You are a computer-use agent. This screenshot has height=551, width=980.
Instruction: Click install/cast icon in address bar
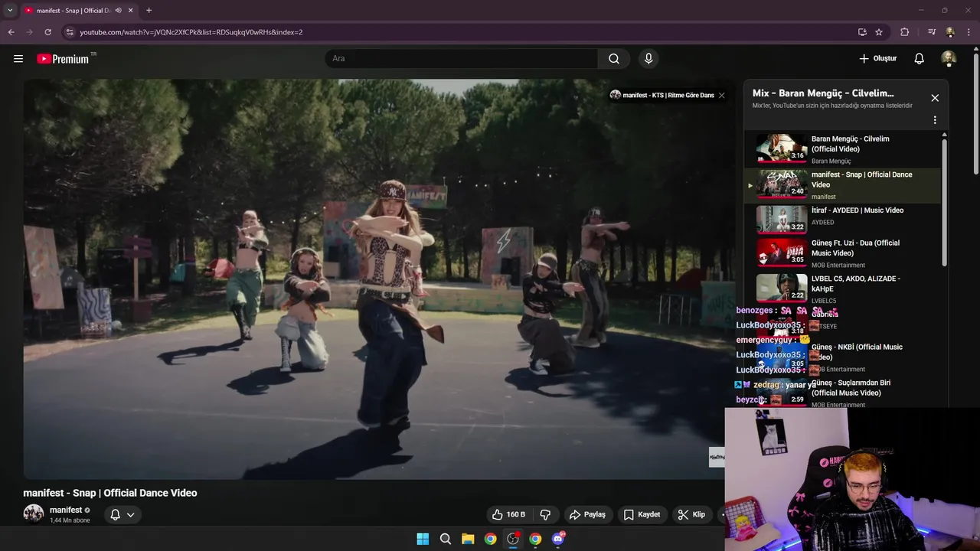[862, 32]
